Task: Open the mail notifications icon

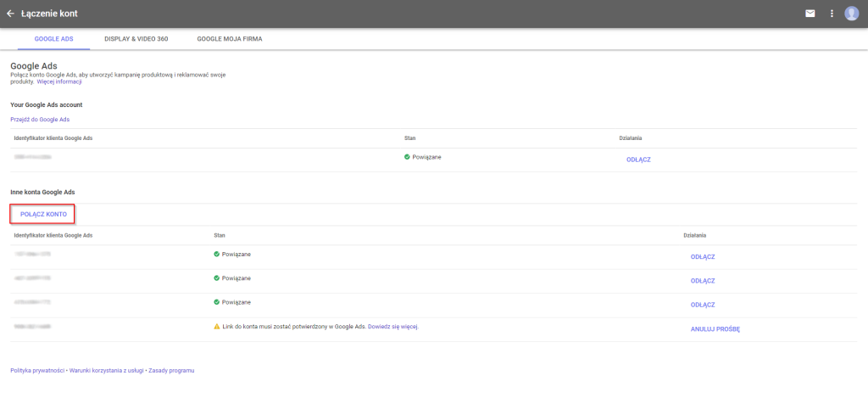Action: tap(810, 14)
